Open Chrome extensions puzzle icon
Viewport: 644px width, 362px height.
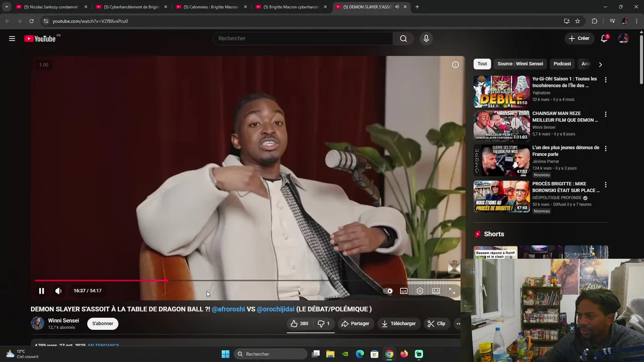[595, 21]
